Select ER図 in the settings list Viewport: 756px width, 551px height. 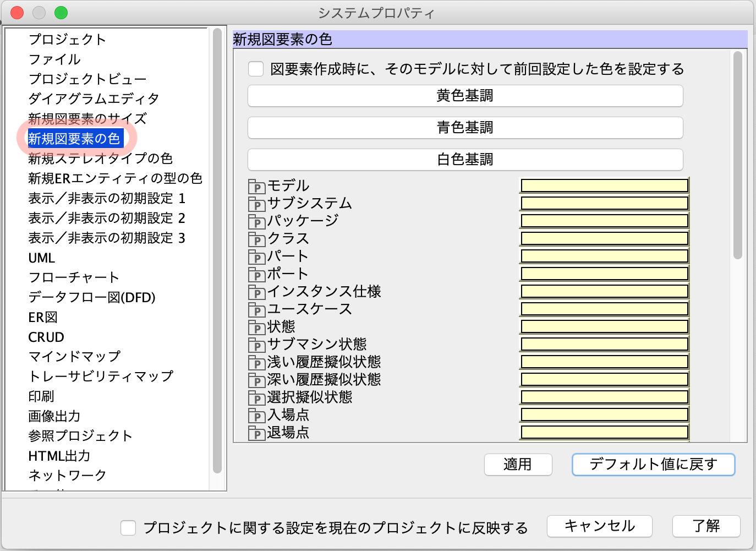[43, 317]
